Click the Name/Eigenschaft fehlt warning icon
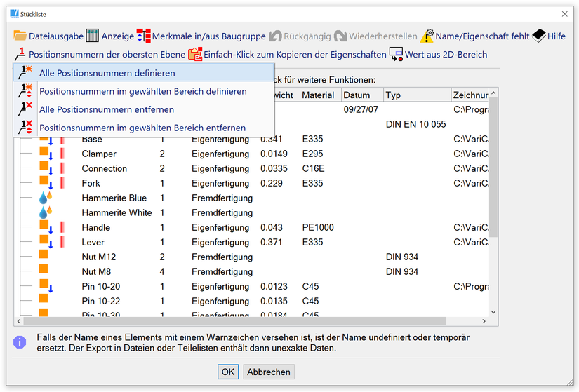The image size is (579, 392). [427, 36]
